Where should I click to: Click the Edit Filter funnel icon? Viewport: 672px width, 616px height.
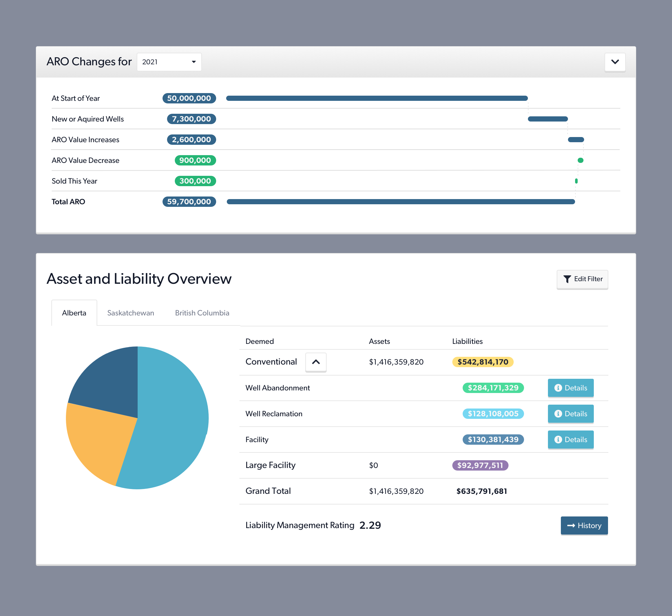(x=567, y=279)
